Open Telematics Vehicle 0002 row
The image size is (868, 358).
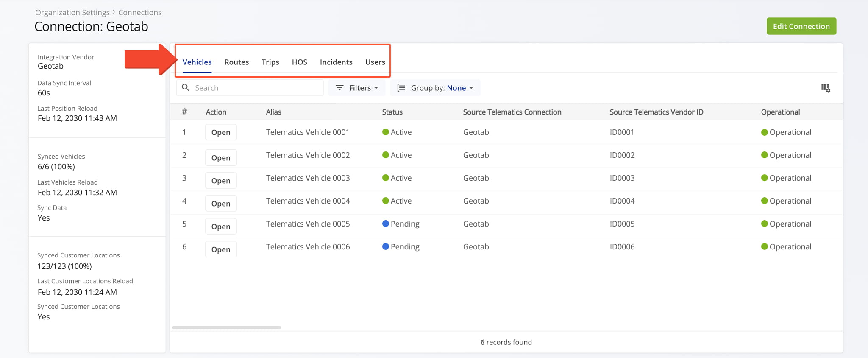(221, 158)
